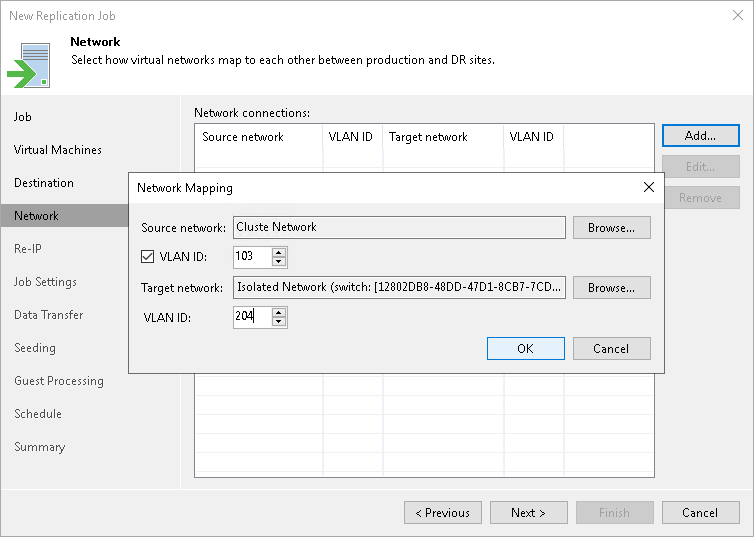Open the Re-IP step
Viewport: 754px width, 537px height.
click(28, 249)
